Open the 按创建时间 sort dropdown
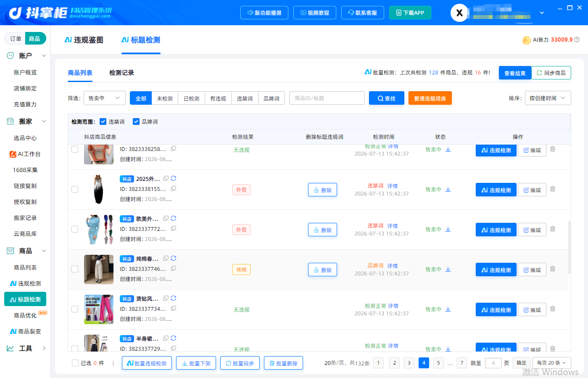 pyautogui.click(x=548, y=98)
